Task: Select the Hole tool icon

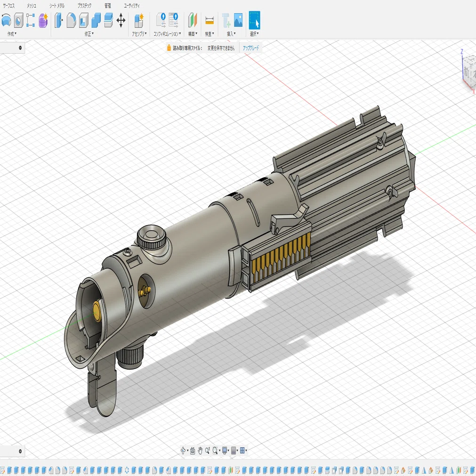Action: 18,21
